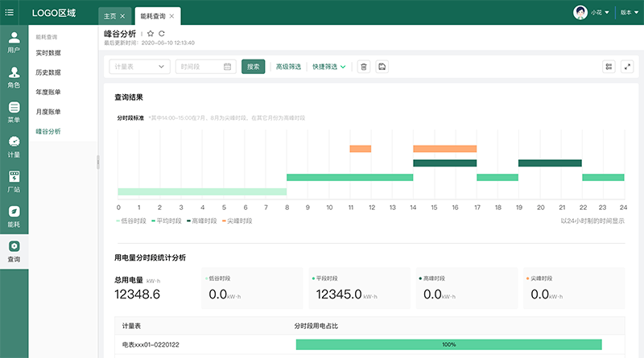
Task: Switch to the 能耗查询 tab
Action: click(x=153, y=16)
